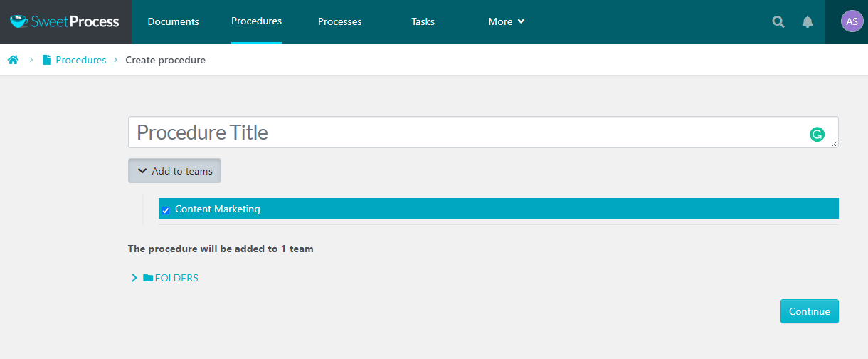The height and width of the screenshot is (359, 868).
Task: Uncheck the Content Marketing checkbox
Action: [x=166, y=210]
